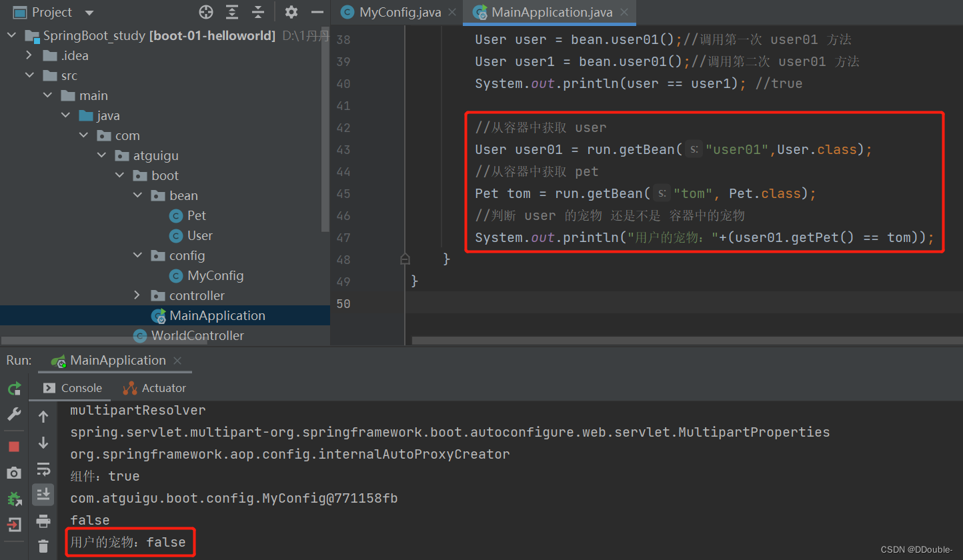Click the exit icon in Run sidebar
The image size is (963, 560).
tap(14, 525)
